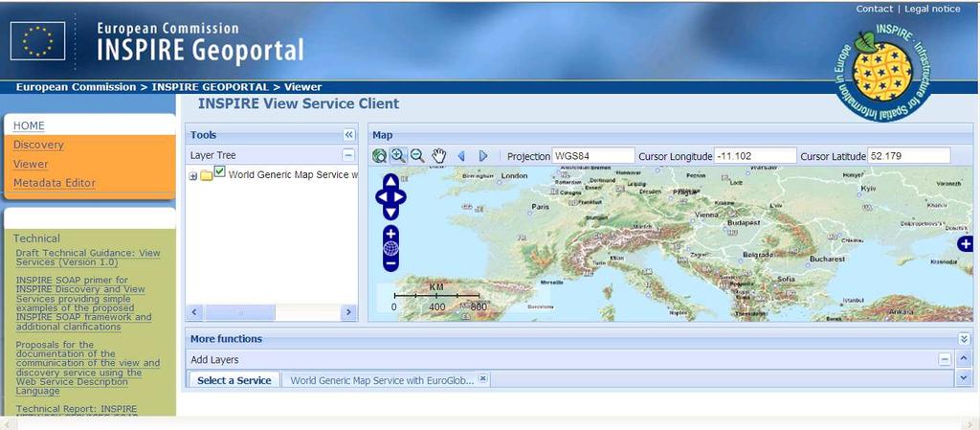Screen dimensions: 980x430
Task: Click Kyiv label on the map
Action: pos(869,188)
